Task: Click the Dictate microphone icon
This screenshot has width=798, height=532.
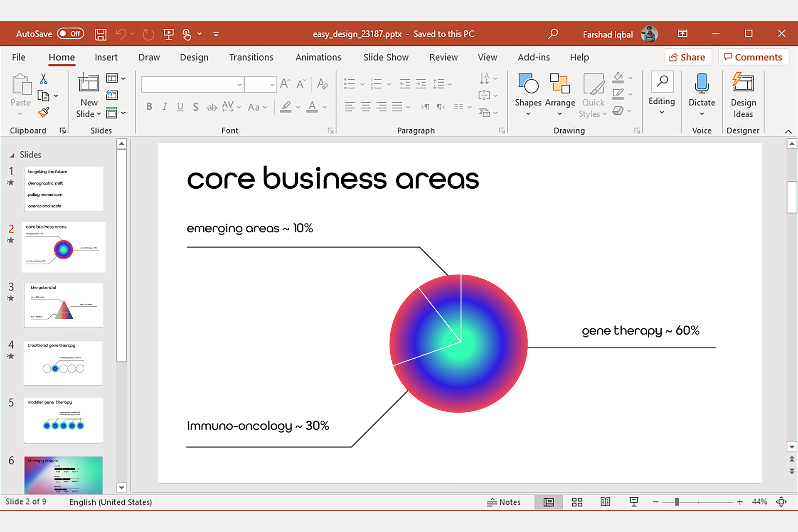Action: tap(702, 83)
